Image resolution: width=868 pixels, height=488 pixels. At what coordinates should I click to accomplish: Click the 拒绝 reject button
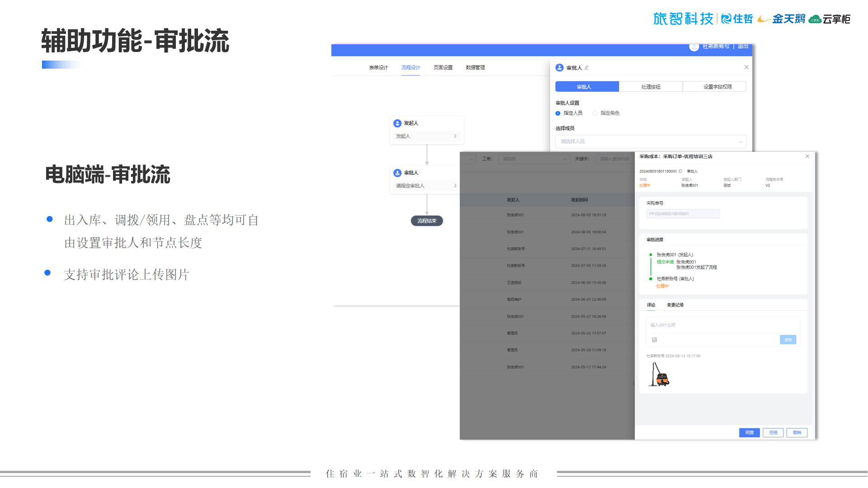[x=773, y=432]
